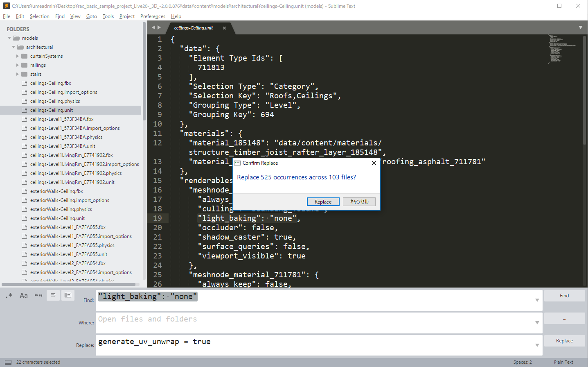Open the Project menu

(x=127, y=16)
